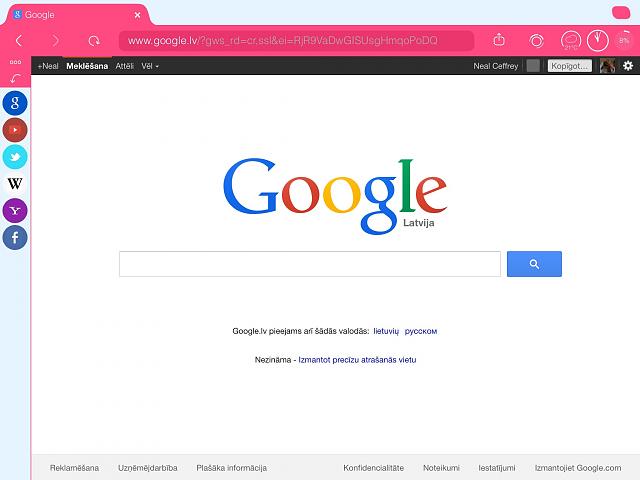Click the Neal Ceffrey account name

coord(496,66)
